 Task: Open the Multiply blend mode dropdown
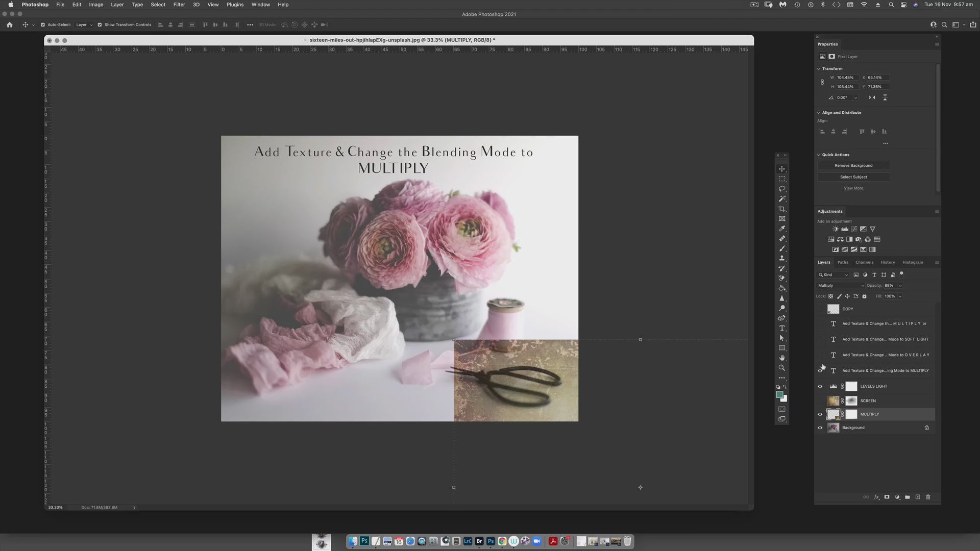[x=840, y=286]
